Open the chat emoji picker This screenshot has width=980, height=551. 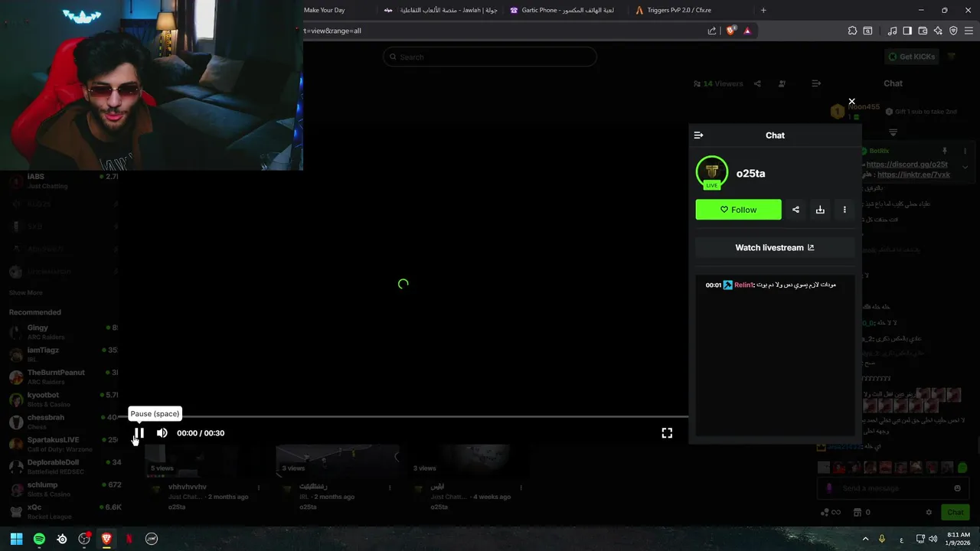(x=957, y=488)
